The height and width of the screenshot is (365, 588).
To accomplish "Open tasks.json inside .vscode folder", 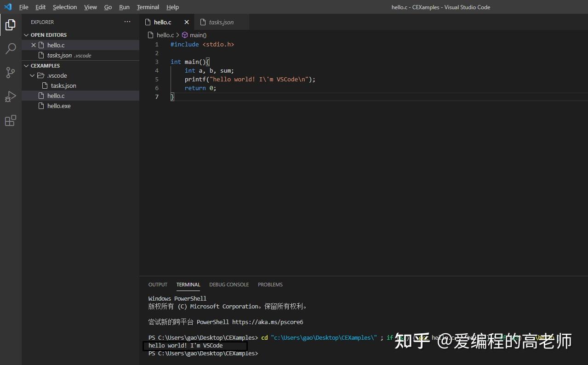I will click(x=80, y=86).
